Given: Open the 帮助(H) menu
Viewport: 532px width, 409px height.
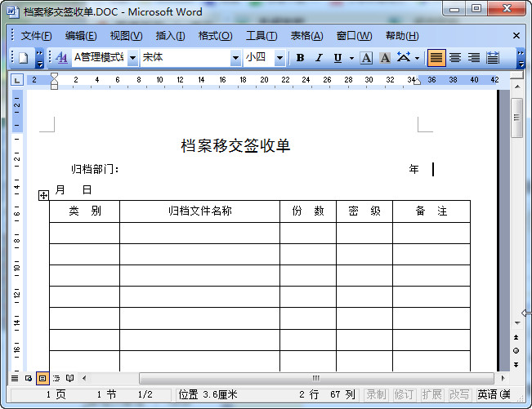Looking at the screenshot, I should (402, 36).
